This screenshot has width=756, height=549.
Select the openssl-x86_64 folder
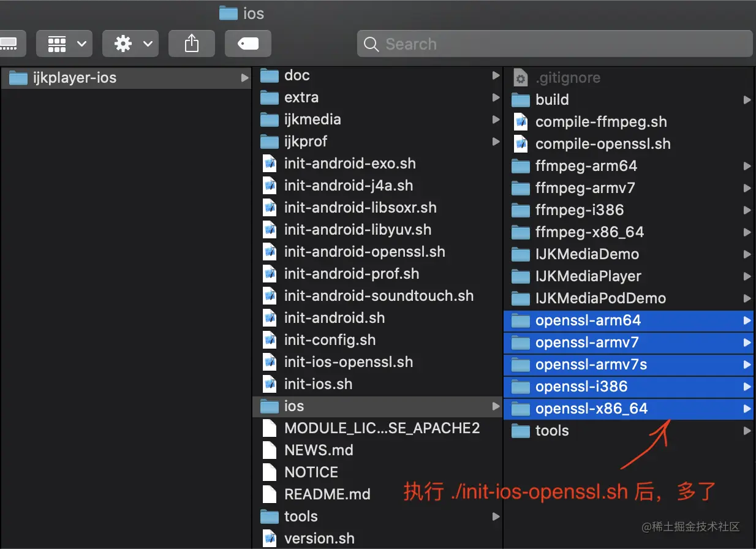629,409
